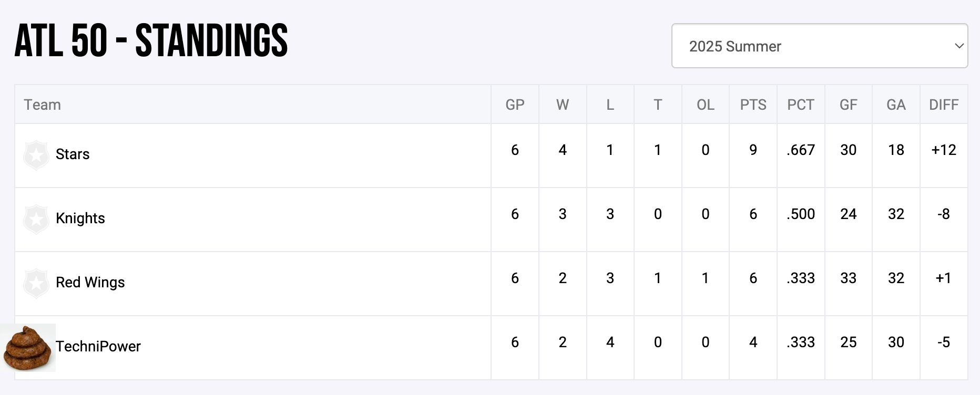Click the TechniPower team logo image
This screenshot has height=395, width=980.
(x=28, y=348)
